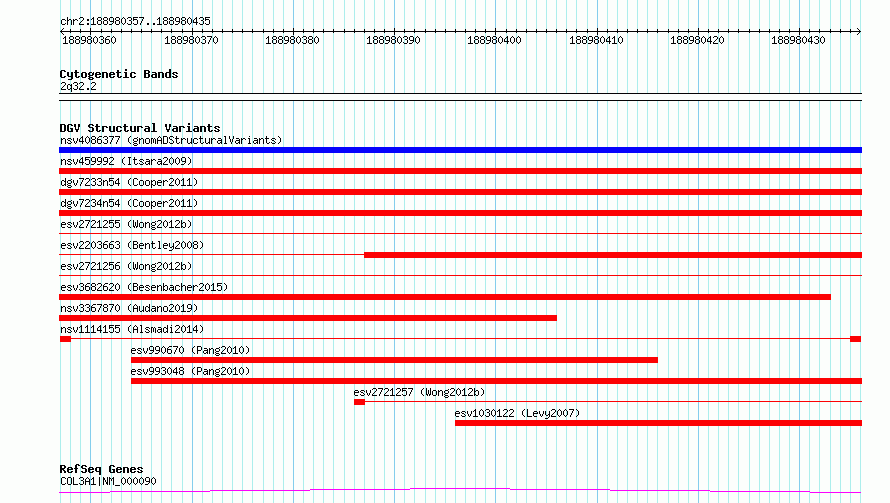Click the esv2203663 (Bentley2008) label
This screenshot has height=503, width=890.
132,245
